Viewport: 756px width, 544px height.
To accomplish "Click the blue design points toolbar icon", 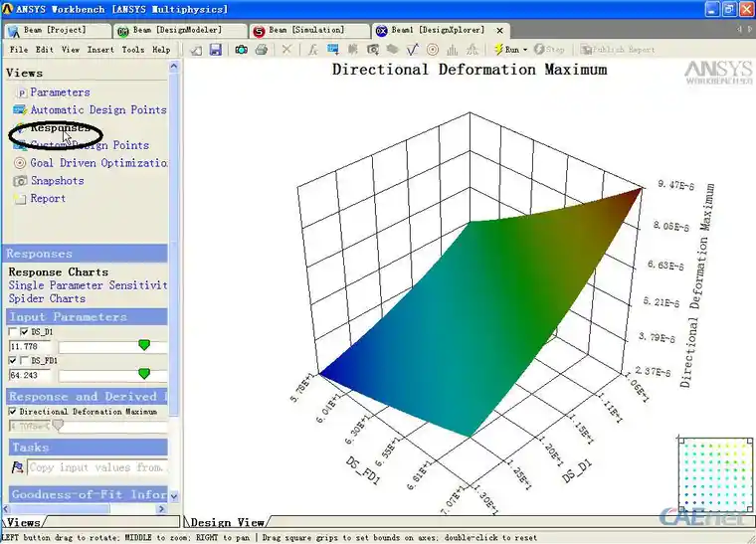I will pos(332,49).
